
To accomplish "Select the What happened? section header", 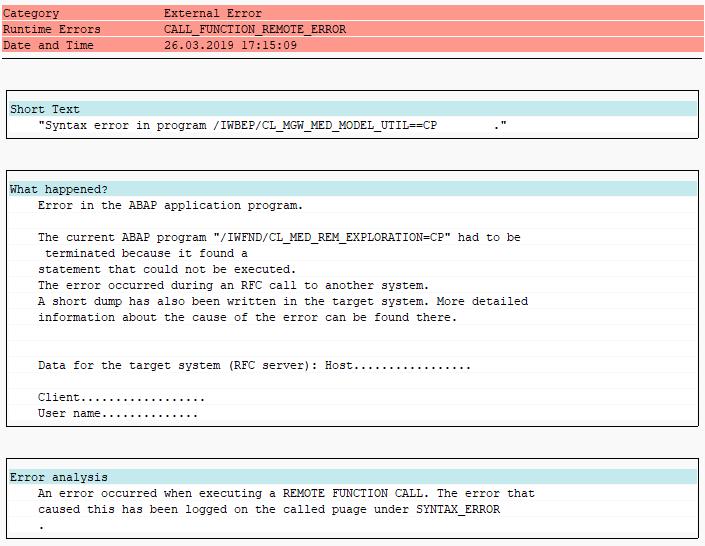I will 353,189.
